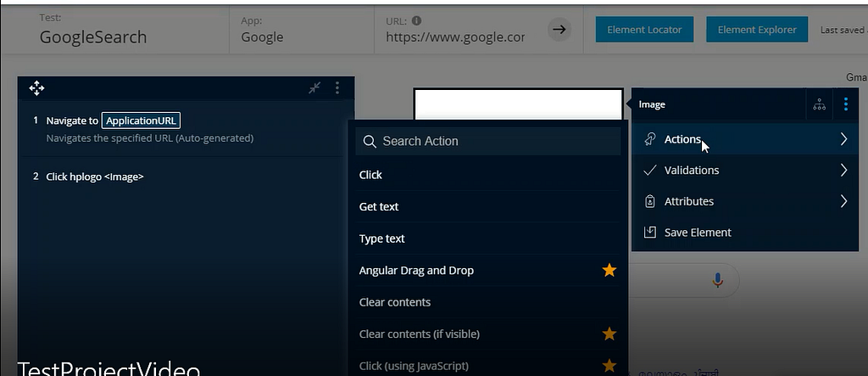Select Clear contents (if visible) action
This screenshot has height=376, width=868.
click(487, 334)
